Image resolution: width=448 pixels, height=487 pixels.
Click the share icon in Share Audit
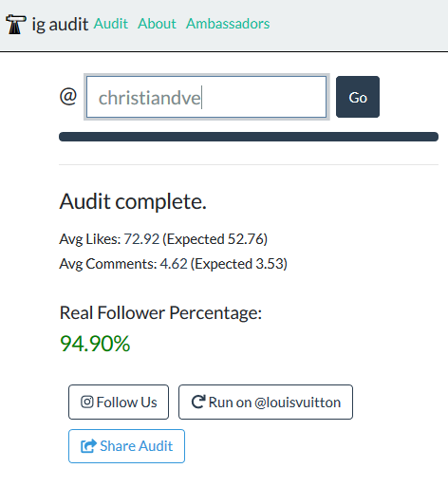(88, 446)
